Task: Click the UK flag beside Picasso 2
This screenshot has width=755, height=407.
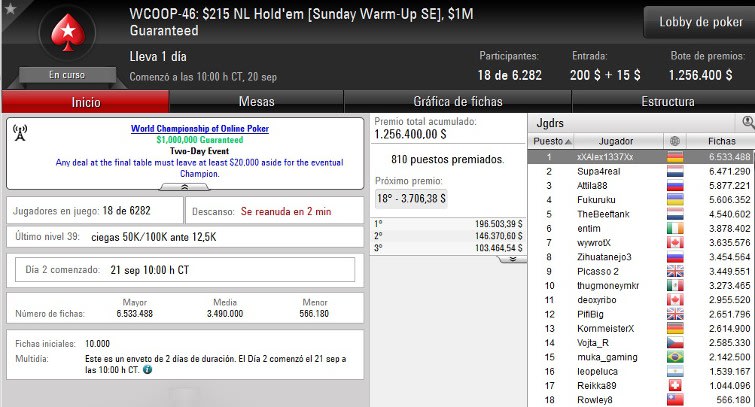Action: click(x=675, y=271)
